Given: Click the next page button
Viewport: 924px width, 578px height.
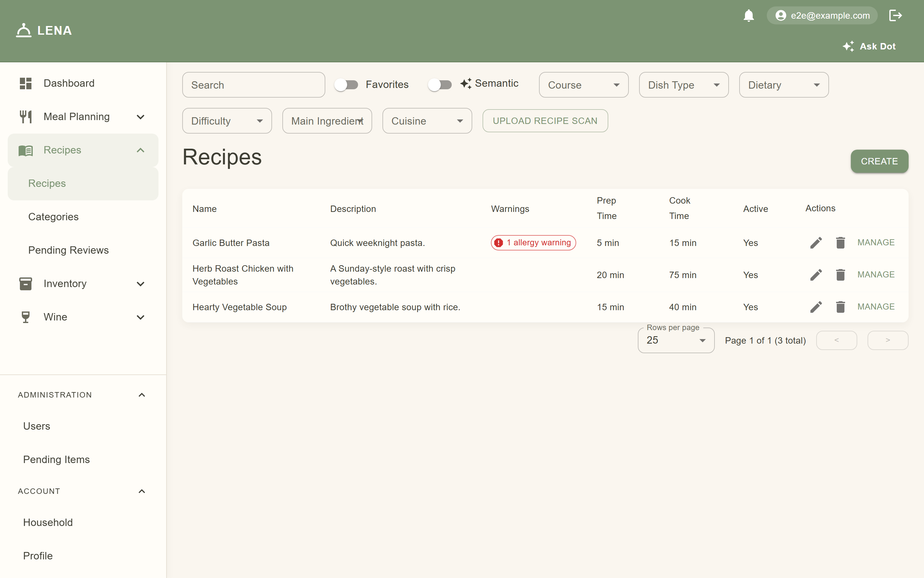Looking at the screenshot, I should (x=888, y=340).
